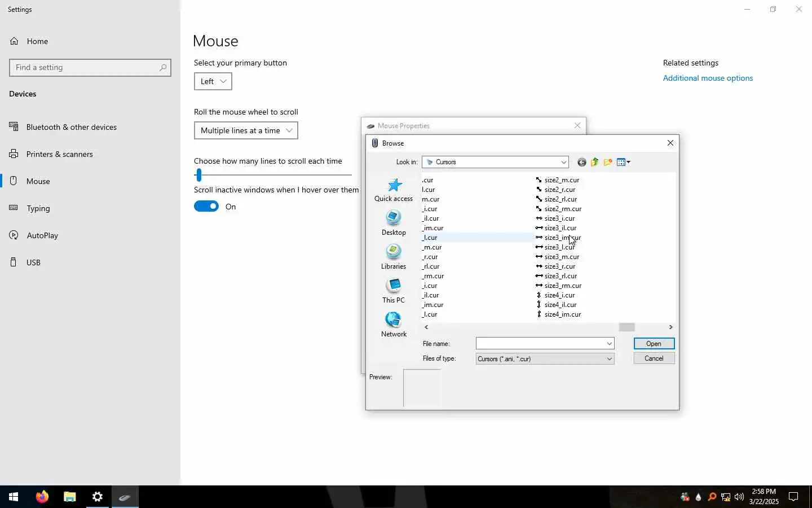Open File Explorer from the taskbar
Viewport: 812px width, 508px height.
coord(69,497)
